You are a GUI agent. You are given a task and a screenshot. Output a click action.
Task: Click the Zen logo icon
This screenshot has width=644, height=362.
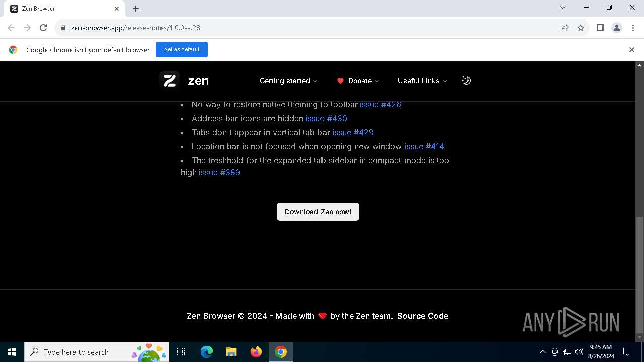170,80
